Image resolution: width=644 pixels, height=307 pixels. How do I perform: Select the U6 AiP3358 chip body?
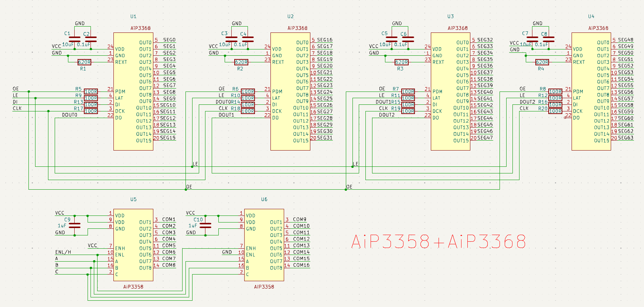pos(264,245)
